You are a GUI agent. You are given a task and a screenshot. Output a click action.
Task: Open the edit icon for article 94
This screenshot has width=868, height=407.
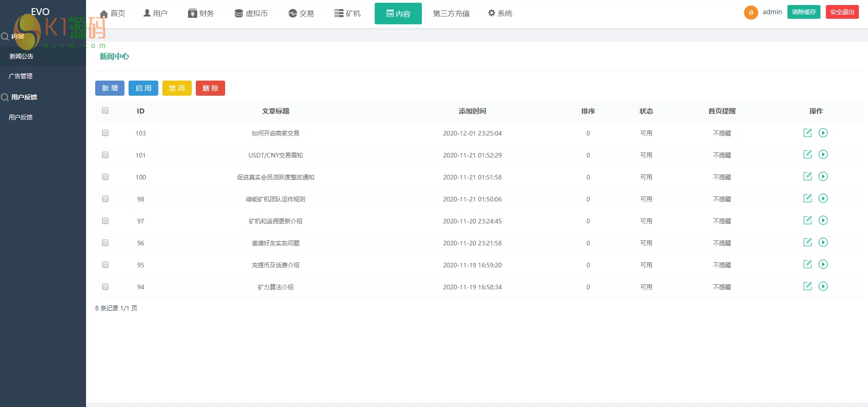[x=807, y=287]
